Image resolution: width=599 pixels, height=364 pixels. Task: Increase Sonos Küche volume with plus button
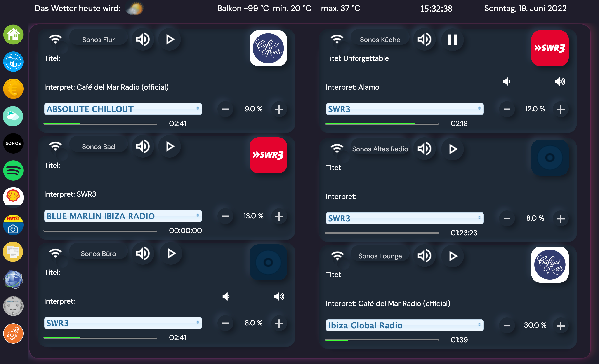point(560,109)
